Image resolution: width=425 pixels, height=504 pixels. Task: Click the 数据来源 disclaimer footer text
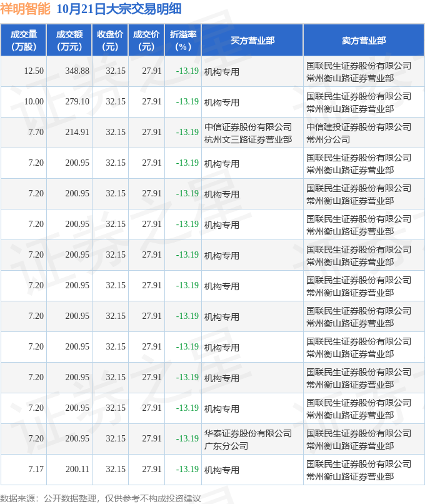[x=101, y=498]
